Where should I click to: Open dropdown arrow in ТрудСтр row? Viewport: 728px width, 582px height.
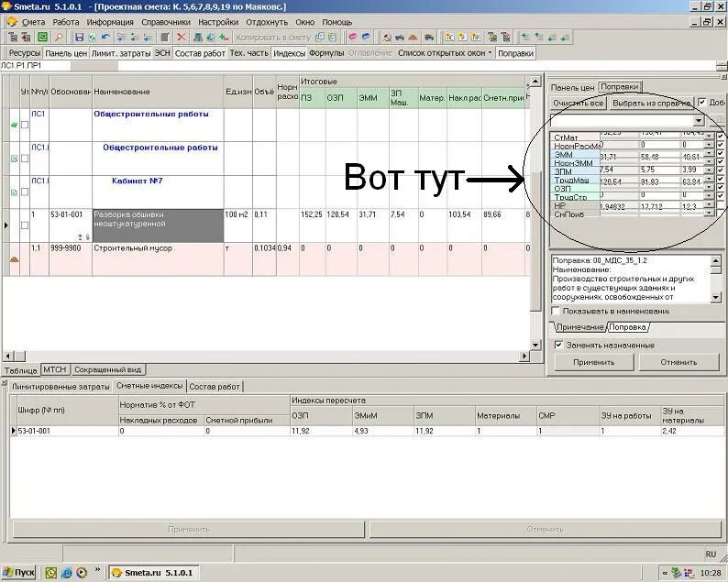pyautogui.click(x=709, y=196)
